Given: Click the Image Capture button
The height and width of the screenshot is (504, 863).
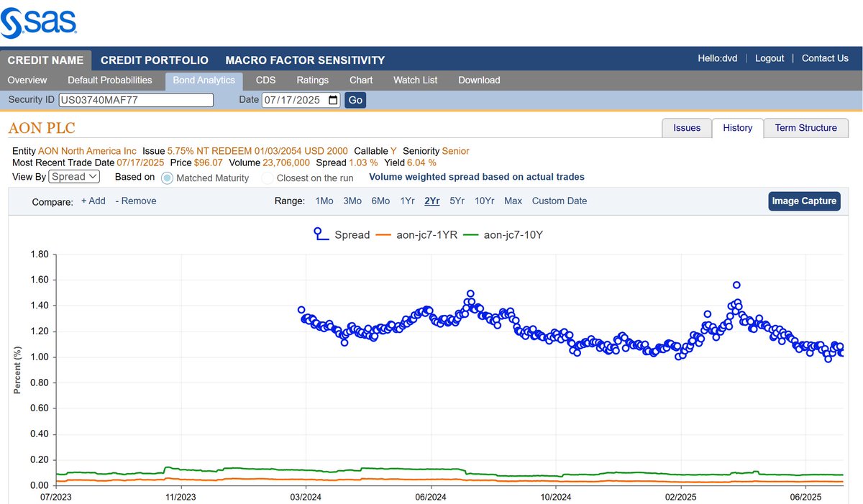Looking at the screenshot, I should click(x=805, y=201).
